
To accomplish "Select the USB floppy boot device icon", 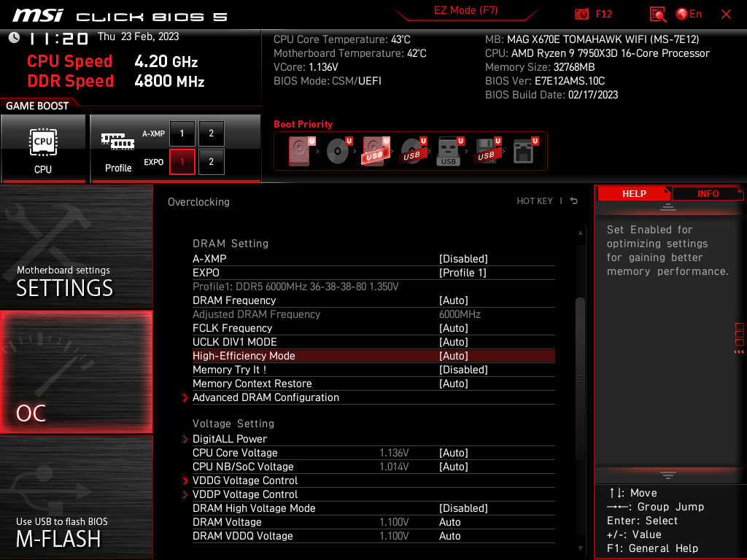I will [487, 151].
